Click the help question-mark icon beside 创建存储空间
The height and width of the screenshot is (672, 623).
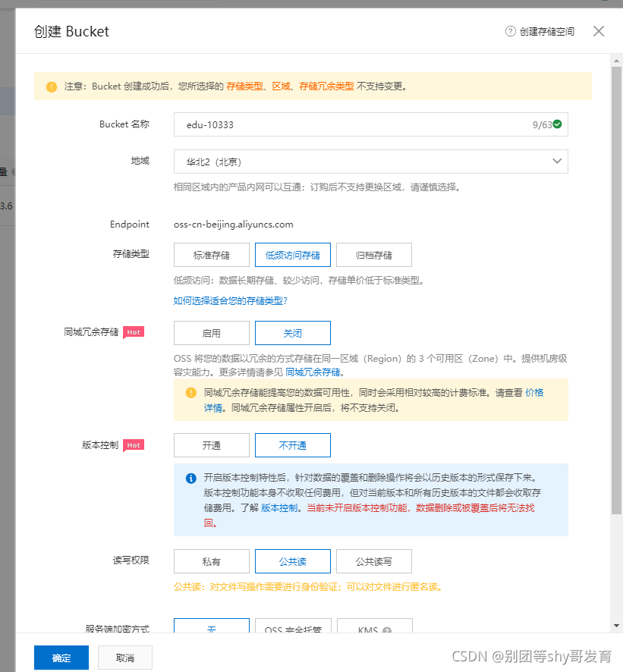pos(510,31)
